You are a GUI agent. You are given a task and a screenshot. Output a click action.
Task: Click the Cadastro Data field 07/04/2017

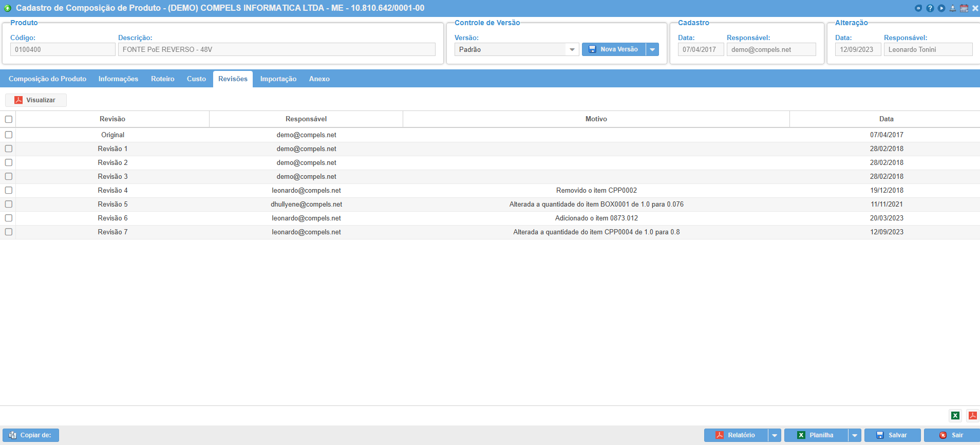click(x=701, y=49)
